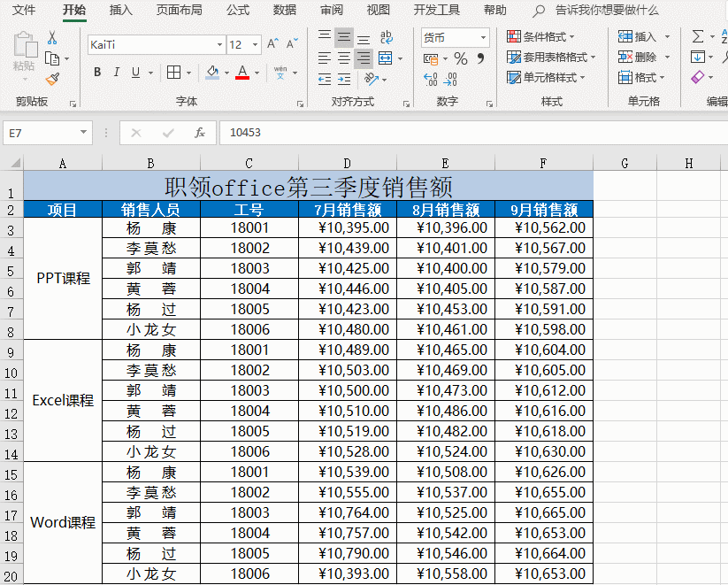Viewport: 728px width, 585px height.
Task: Click the Increase Decimal icon
Action: click(431, 80)
